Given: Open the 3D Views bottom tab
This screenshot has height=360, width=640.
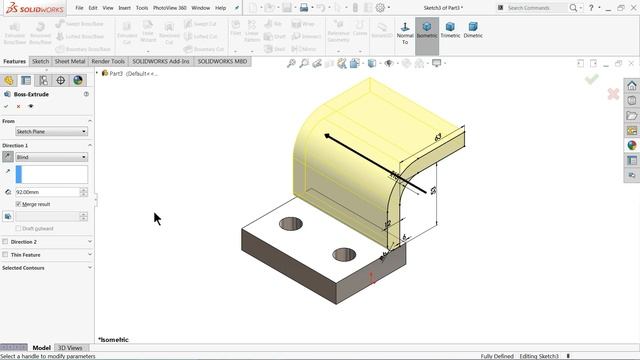Looking at the screenshot, I should 70,348.
